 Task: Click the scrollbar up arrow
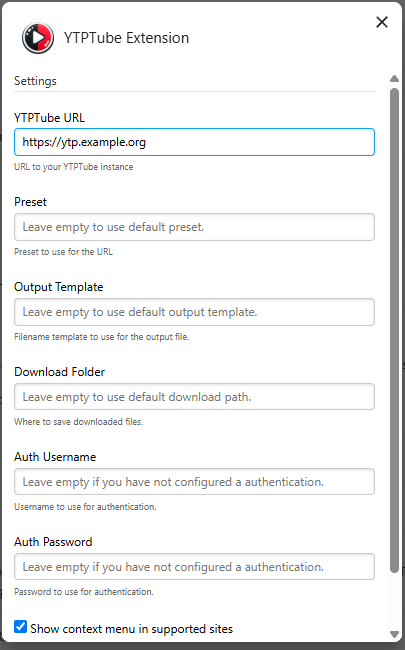point(394,78)
